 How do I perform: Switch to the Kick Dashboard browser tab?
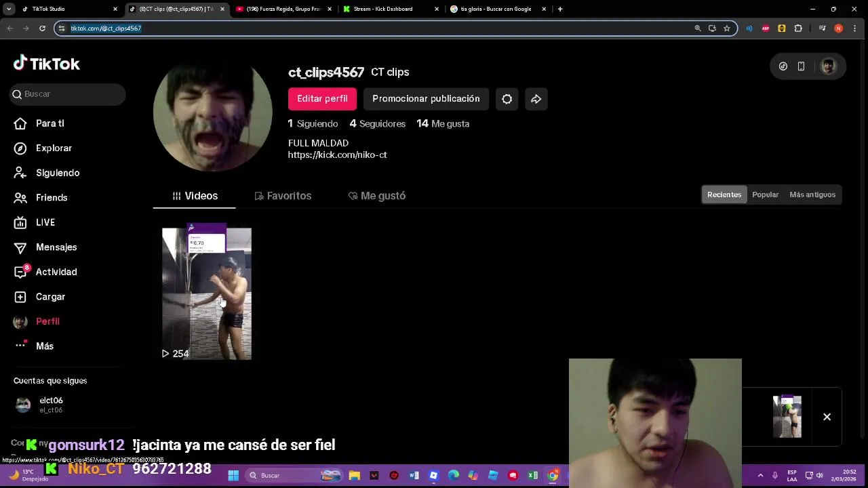[390, 9]
